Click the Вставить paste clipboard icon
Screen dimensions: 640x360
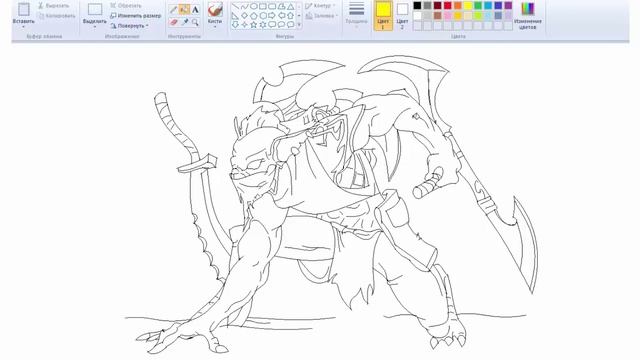24,9
